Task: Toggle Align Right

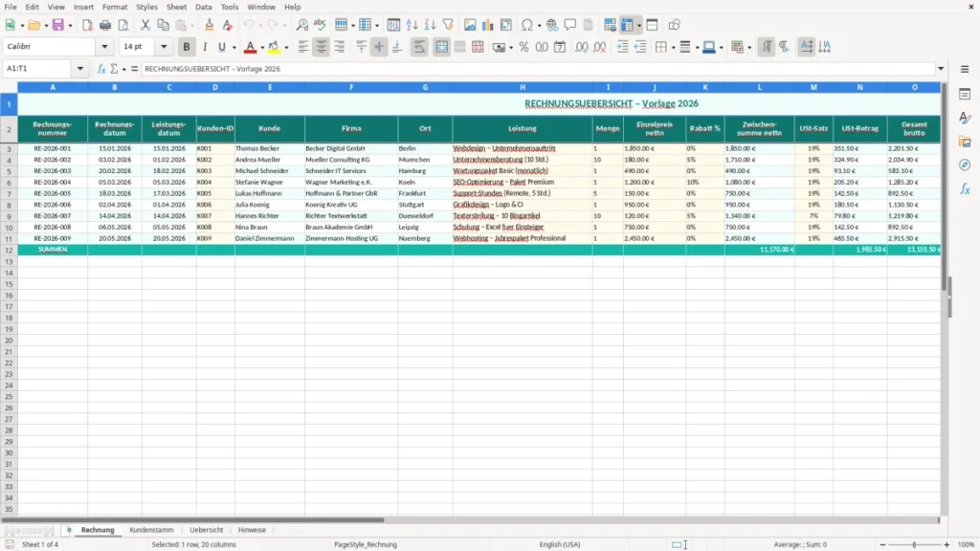Action: (x=340, y=47)
